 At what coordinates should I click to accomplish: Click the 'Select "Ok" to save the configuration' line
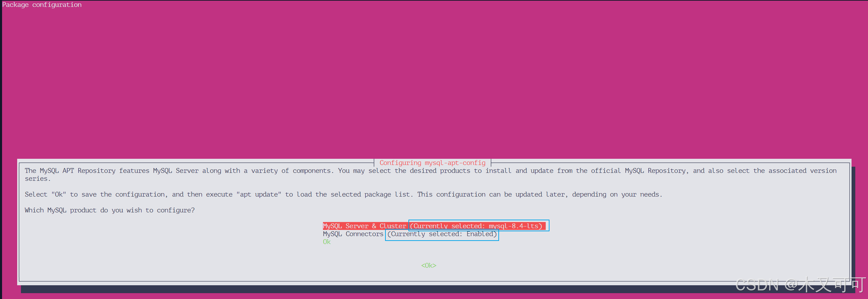(x=344, y=195)
